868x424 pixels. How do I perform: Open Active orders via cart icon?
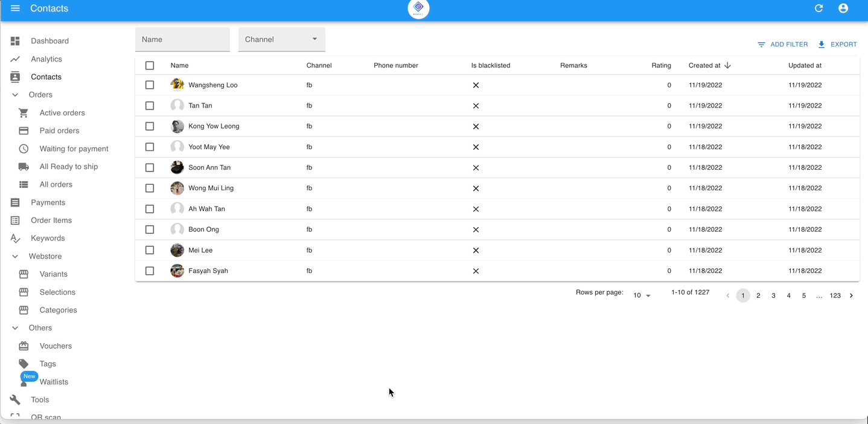coord(23,112)
